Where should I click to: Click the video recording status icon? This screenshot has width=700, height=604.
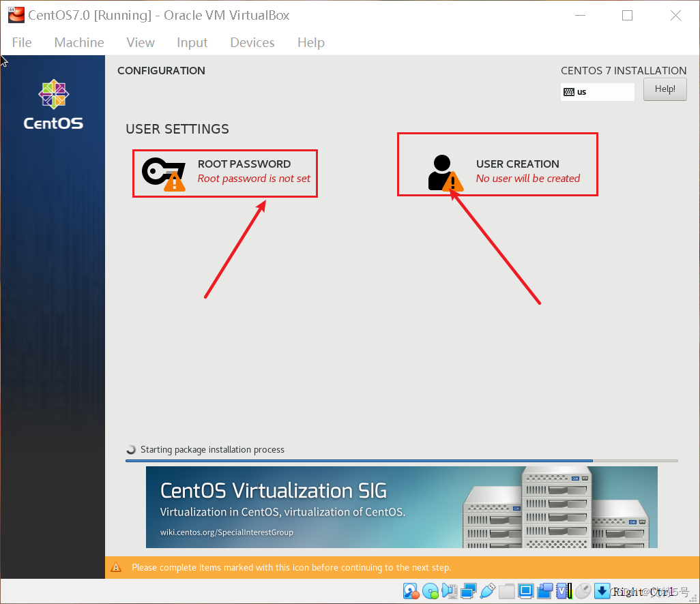(546, 591)
